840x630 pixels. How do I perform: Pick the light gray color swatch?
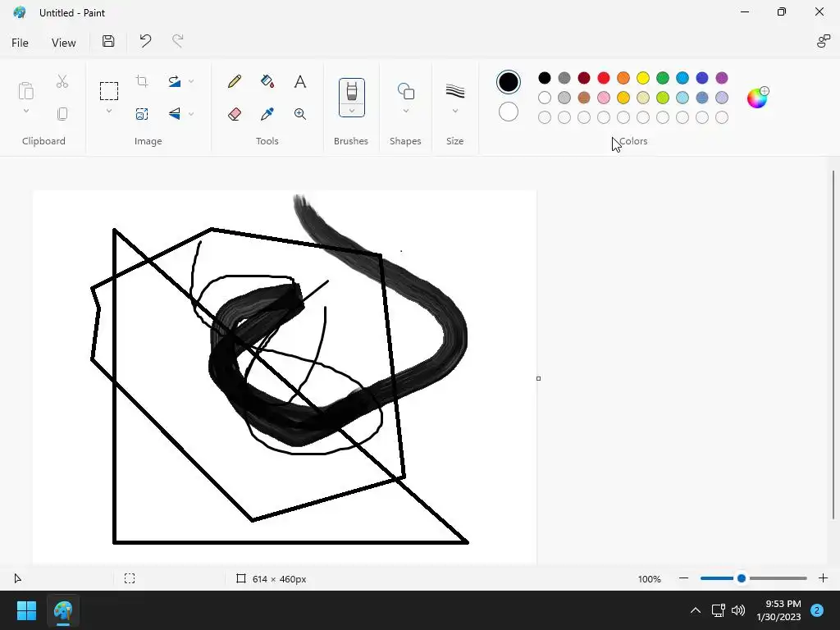point(564,98)
